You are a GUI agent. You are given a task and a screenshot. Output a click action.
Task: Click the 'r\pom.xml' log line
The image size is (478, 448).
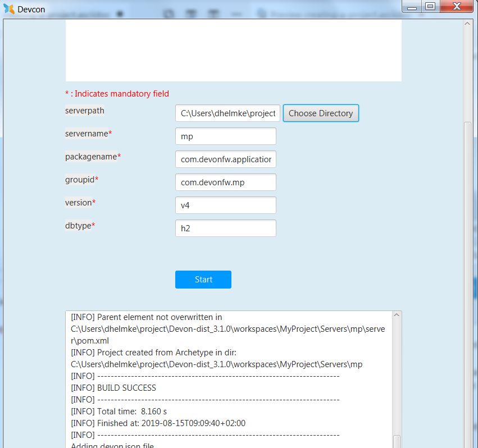pos(90,341)
